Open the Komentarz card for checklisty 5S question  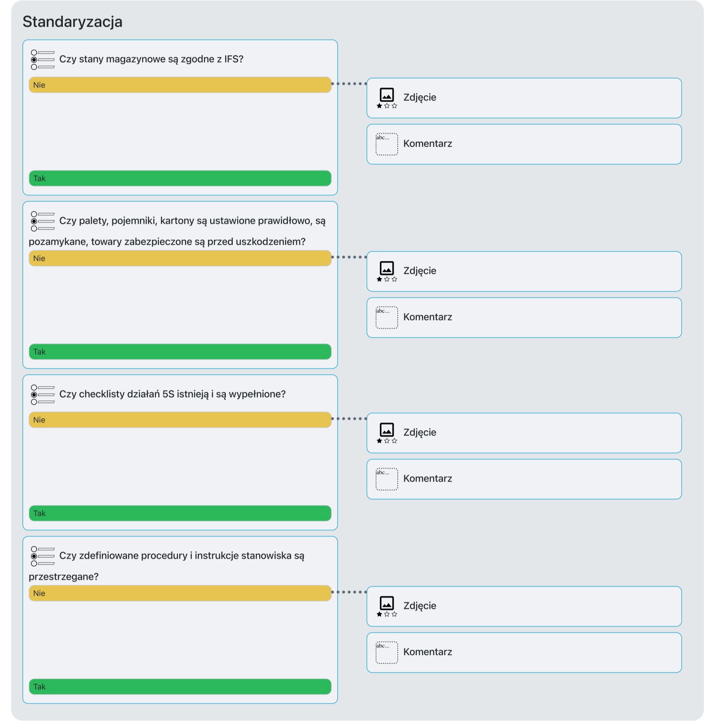(524, 479)
